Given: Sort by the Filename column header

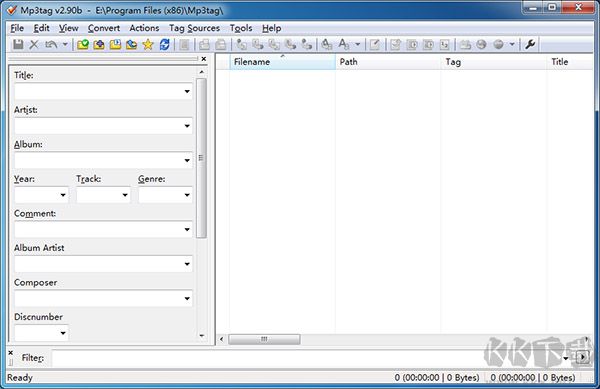Looking at the screenshot, I should click(282, 62).
